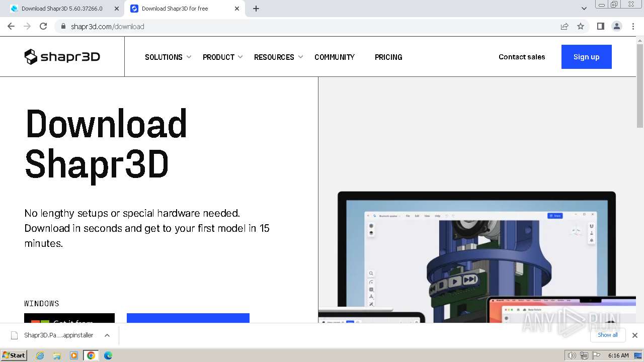
Task: Click the Shapr3D logo
Action: pyautogui.click(x=62, y=57)
